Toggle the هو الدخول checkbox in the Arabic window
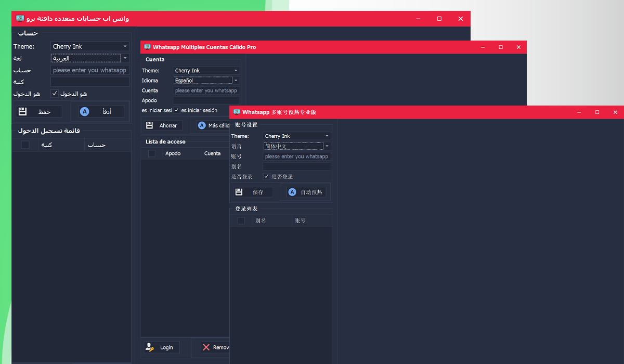 tap(55, 94)
